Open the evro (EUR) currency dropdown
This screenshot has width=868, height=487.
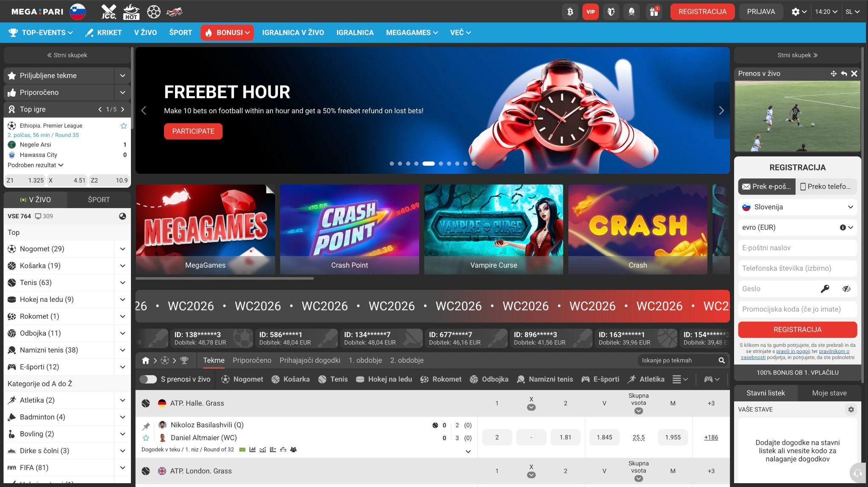[x=797, y=227]
